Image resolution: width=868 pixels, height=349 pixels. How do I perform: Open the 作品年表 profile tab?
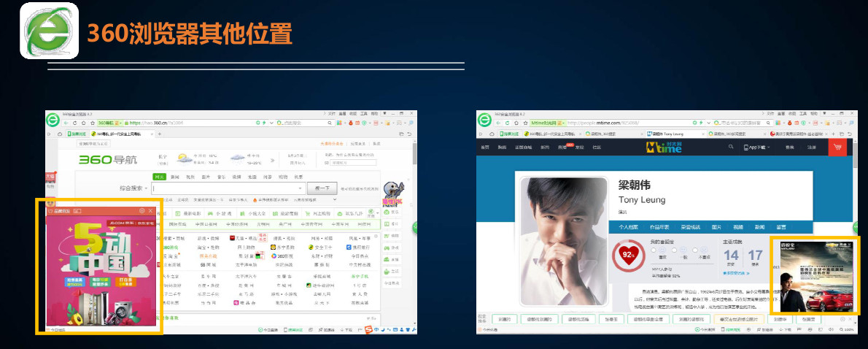659,227
